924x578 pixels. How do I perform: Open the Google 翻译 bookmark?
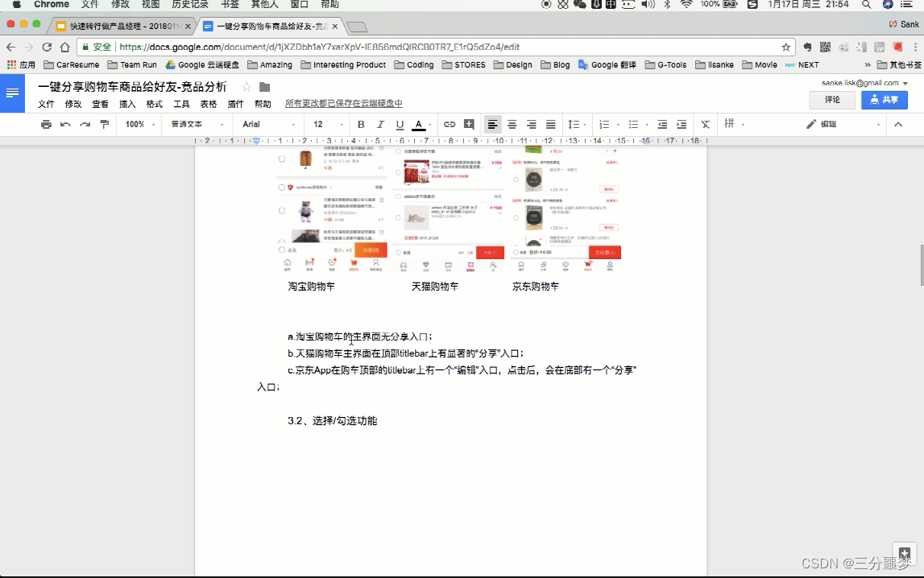click(607, 64)
